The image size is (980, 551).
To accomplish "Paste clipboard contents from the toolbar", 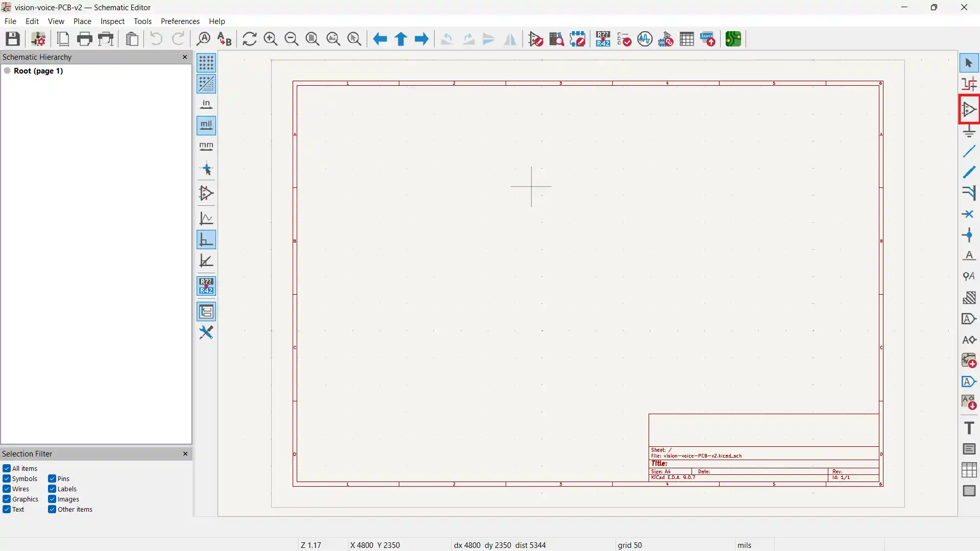I will (132, 39).
